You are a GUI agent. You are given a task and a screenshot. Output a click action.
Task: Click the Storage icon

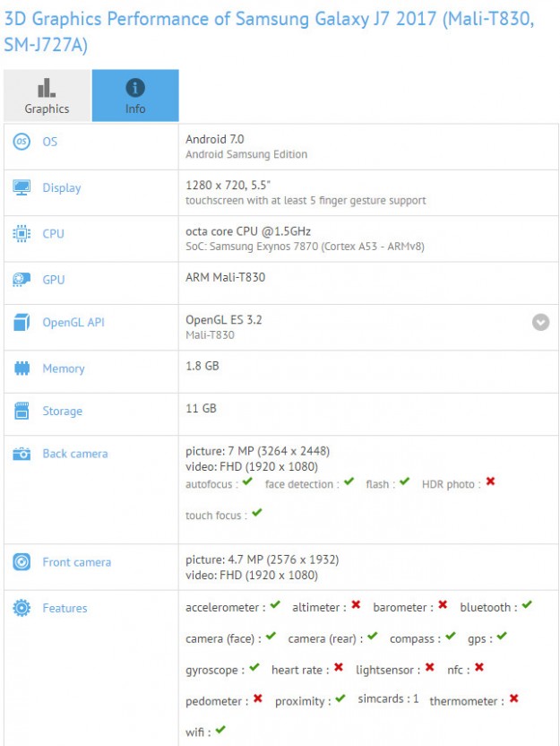click(22, 412)
